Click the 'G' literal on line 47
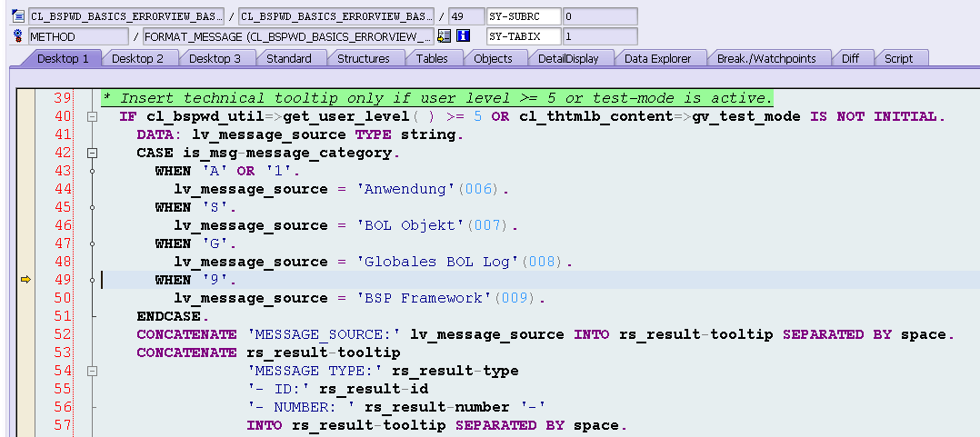 click(x=215, y=243)
